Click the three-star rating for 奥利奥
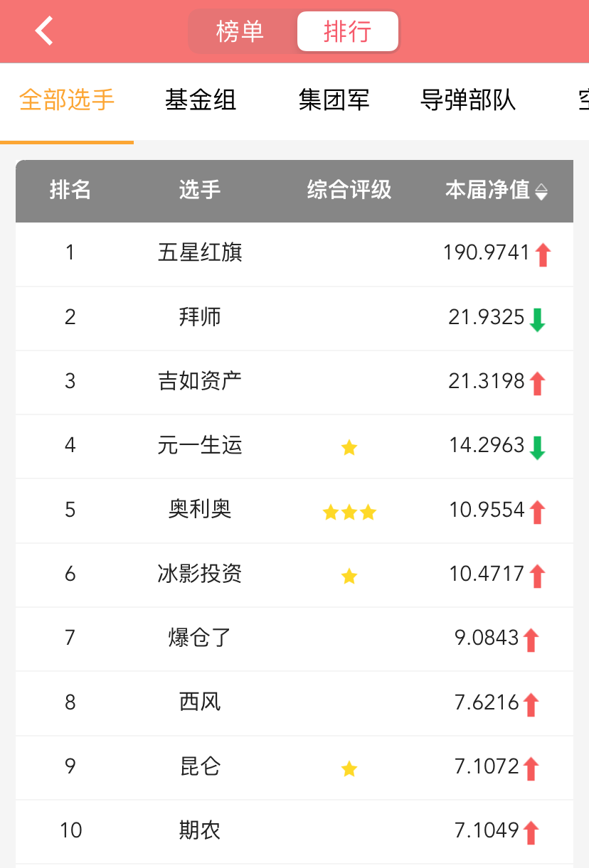Viewport: 589px width, 868px height. (349, 512)
